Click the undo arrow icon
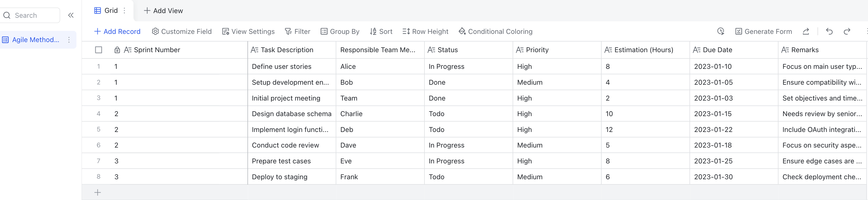Image resolution: width=868 pixels, height=200 pixels. (829, 31)
